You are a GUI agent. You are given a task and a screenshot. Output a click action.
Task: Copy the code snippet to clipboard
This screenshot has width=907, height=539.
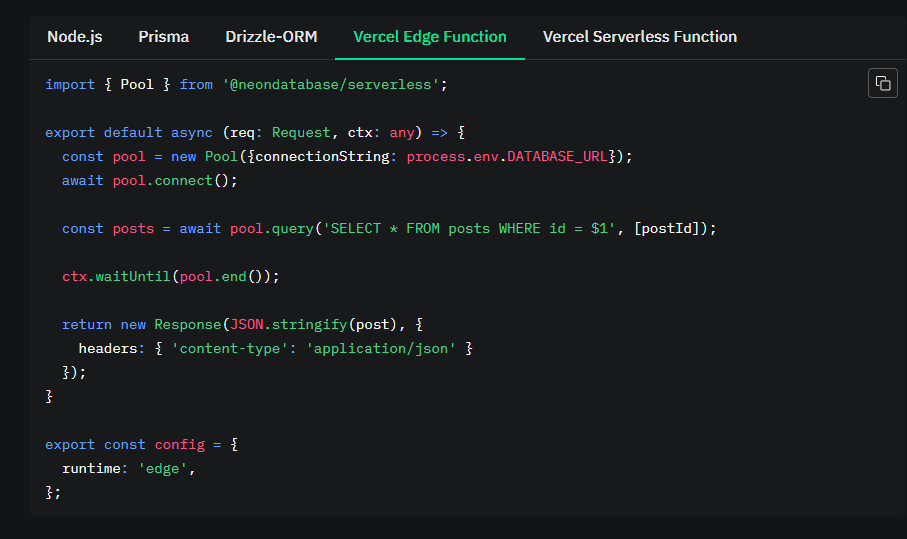(x=882, y=83)
